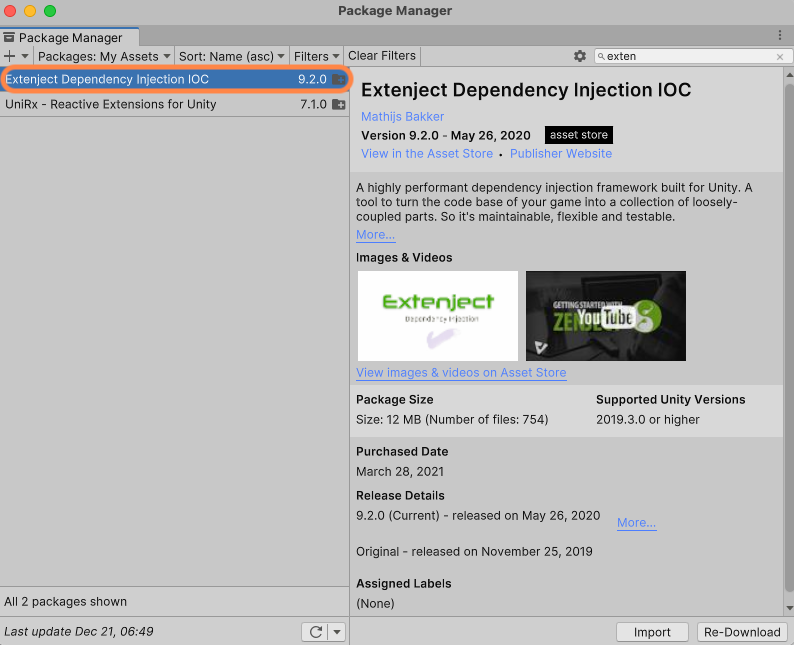
Task: Click the version 9.2.0 in the Extenject row
Action: tap(312, 79)
